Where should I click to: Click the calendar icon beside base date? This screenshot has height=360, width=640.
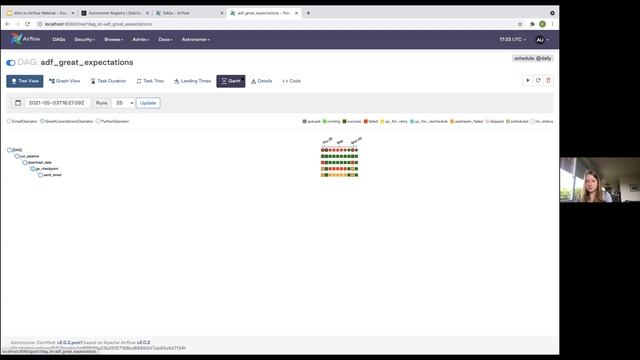click(18, 103)
